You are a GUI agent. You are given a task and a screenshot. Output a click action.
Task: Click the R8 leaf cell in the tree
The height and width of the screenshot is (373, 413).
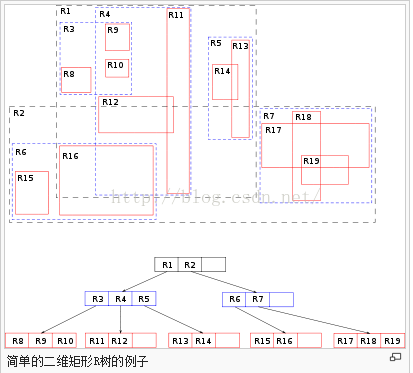[17, 341]
